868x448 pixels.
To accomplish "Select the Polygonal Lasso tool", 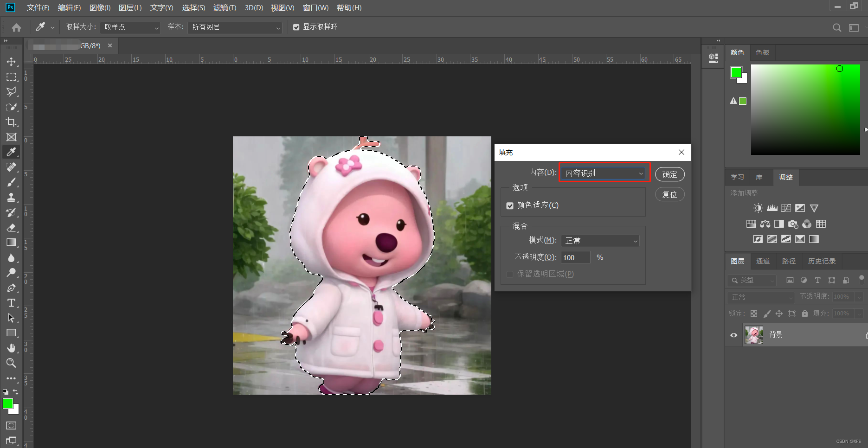I will (x=11, y=92).
